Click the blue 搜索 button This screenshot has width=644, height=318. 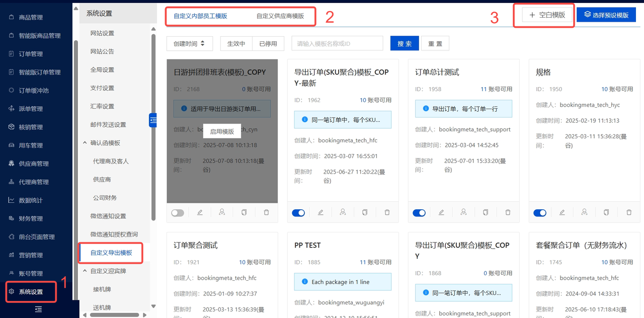pyautogui.click(x=404, y=44)
